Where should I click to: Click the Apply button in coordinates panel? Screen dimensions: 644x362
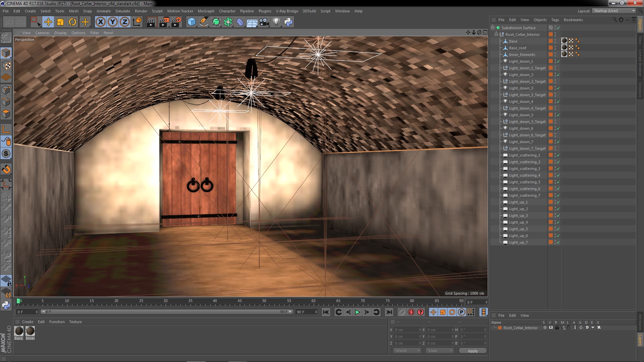(x=472, y=351)
